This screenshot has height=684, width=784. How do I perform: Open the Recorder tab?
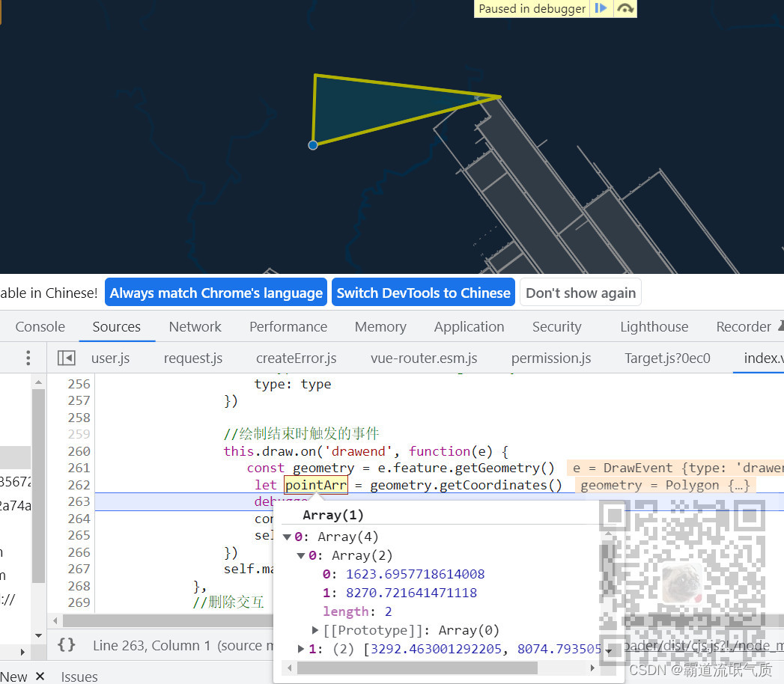744,327
